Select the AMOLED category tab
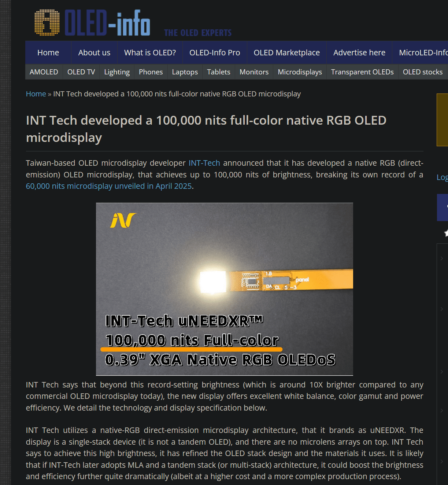 pyautogui.click(x=44, y=72)
